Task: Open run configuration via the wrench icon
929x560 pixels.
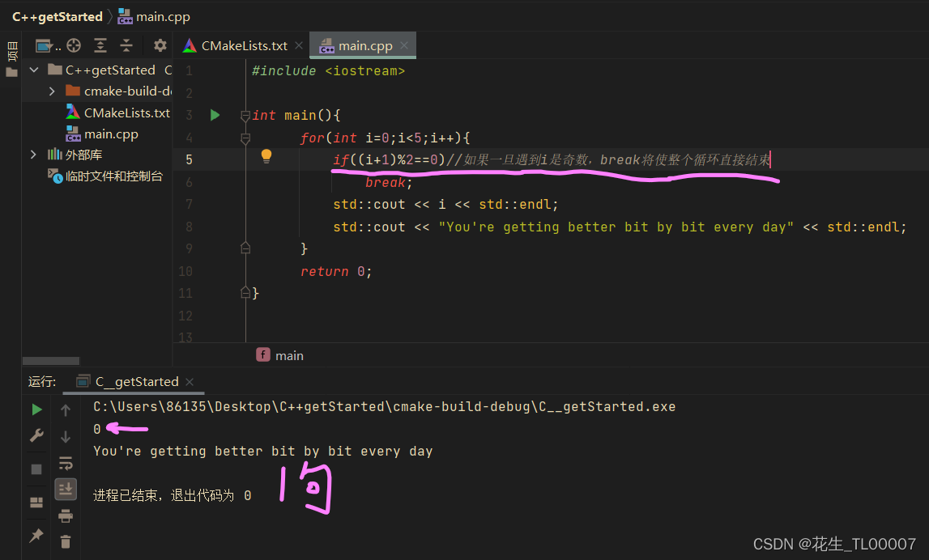Action: 36,435
